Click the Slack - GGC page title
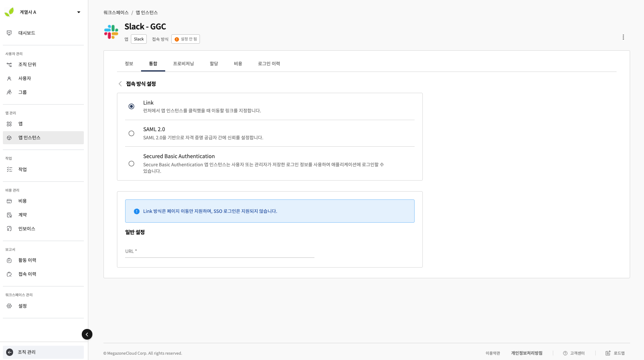This screenshot has width=644, height=360. click(x=145, y=27)
